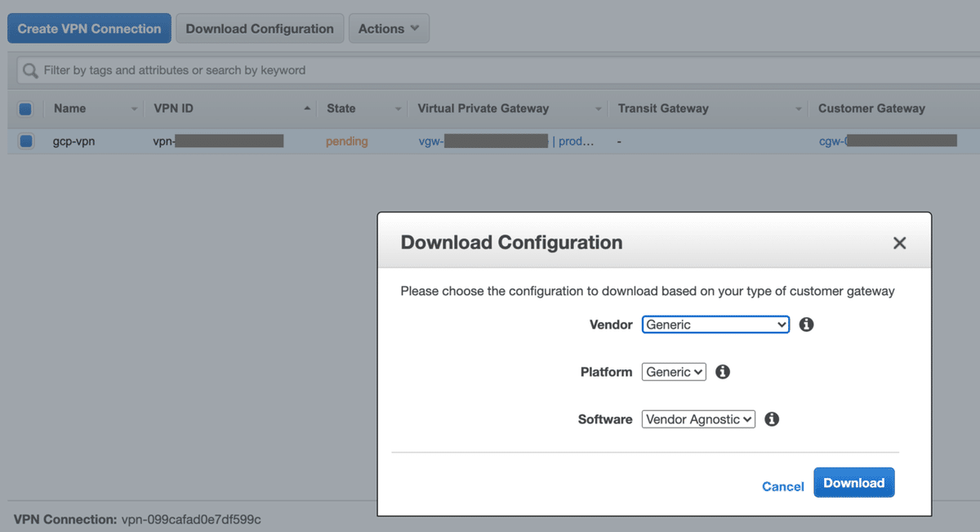The image size is (980, 532).
Task: Open the Vendor dropdown
Action: 715,324
